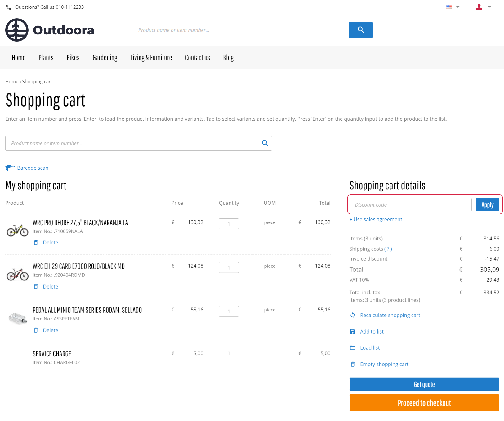Viewport: 504px width, 421px height.
Task: Expand the account menu arrow
Action: pos(489,7)
